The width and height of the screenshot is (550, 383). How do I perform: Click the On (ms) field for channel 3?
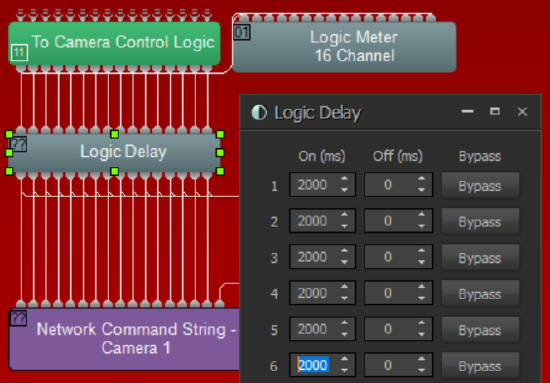click(322, 257)
